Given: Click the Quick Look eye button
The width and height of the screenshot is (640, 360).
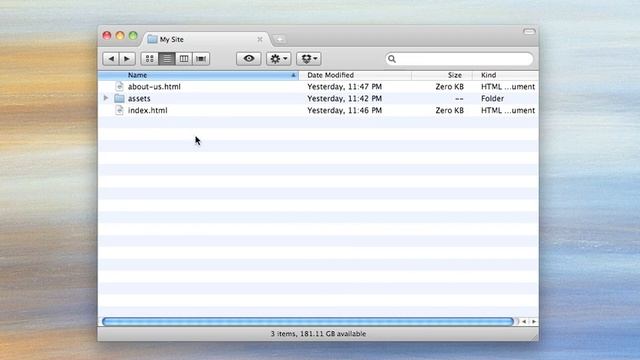Looking at the screenshot, I should pyautogui.click(x=249, y=59).
